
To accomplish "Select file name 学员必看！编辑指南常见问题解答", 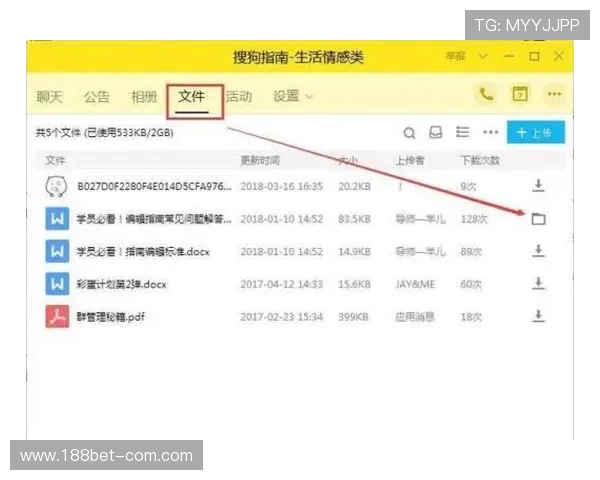I will (x=154, y=219).
